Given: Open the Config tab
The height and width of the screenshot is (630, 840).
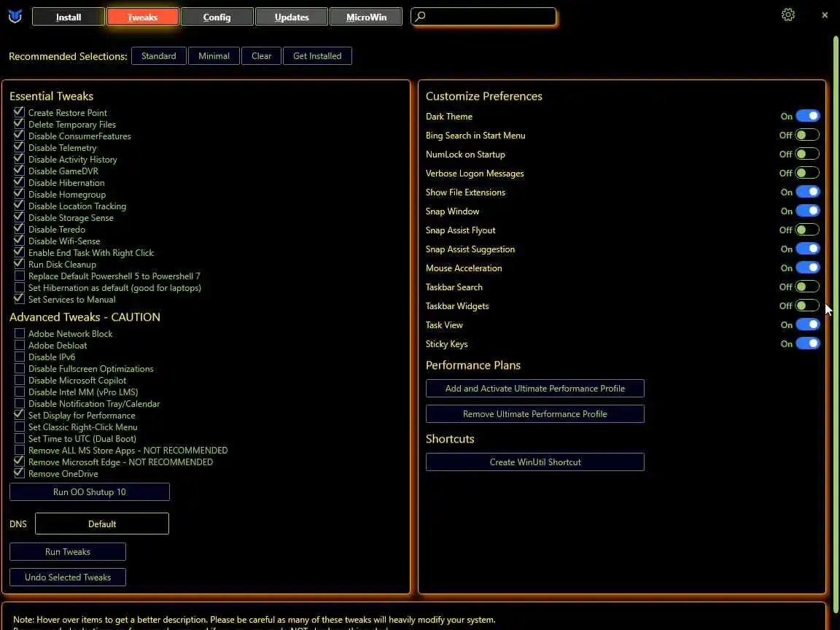Looking at the screenshot, I should [x=217, y=17].
